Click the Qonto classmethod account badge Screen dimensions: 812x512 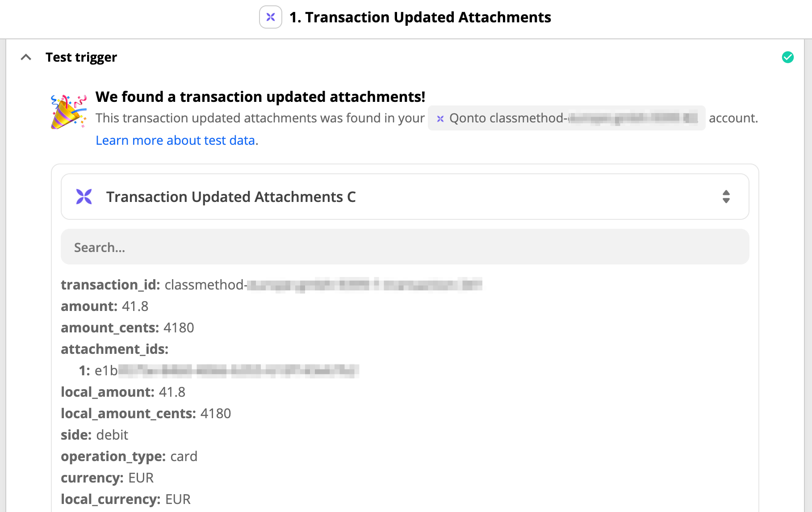tap(566, 118)
